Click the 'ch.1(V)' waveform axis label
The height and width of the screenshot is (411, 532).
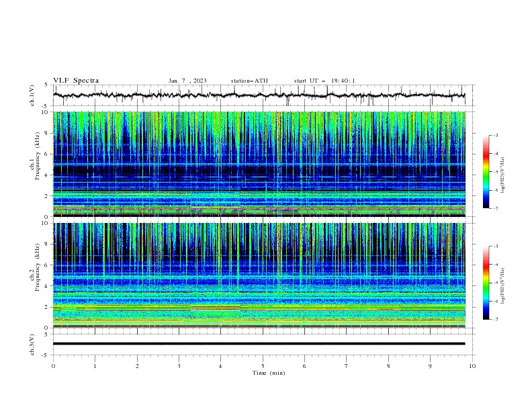32,95
